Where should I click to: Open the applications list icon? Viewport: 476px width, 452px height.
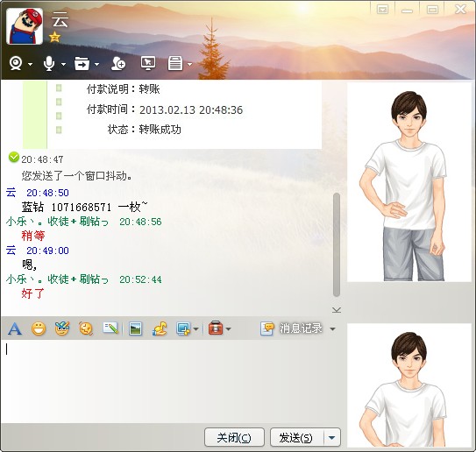[x=175, y=63]
